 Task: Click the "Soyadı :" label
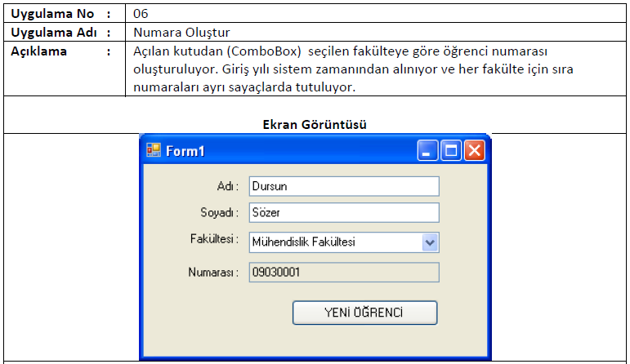[219, 213]
